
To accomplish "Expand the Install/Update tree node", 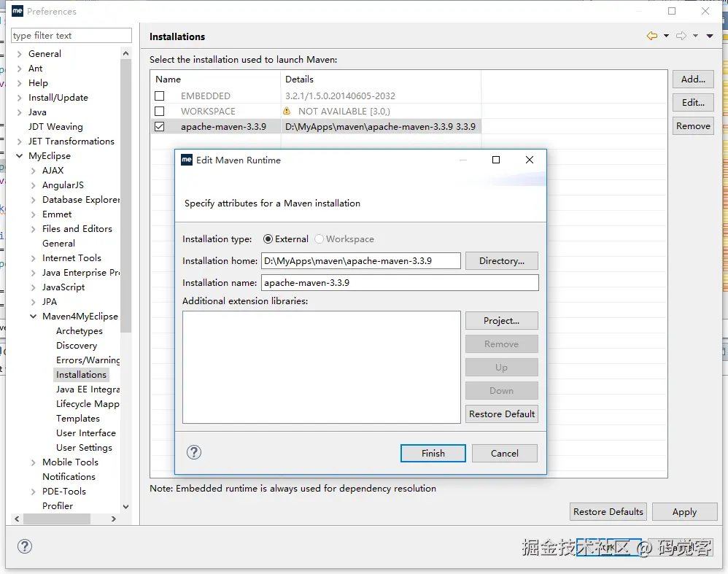I will coord(20,98).
